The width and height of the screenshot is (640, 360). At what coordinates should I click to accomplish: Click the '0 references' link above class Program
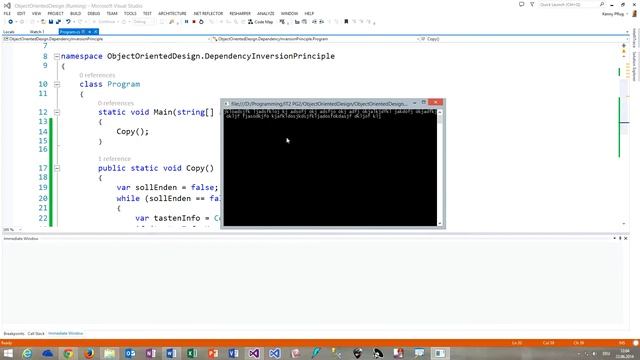[97, 75]
